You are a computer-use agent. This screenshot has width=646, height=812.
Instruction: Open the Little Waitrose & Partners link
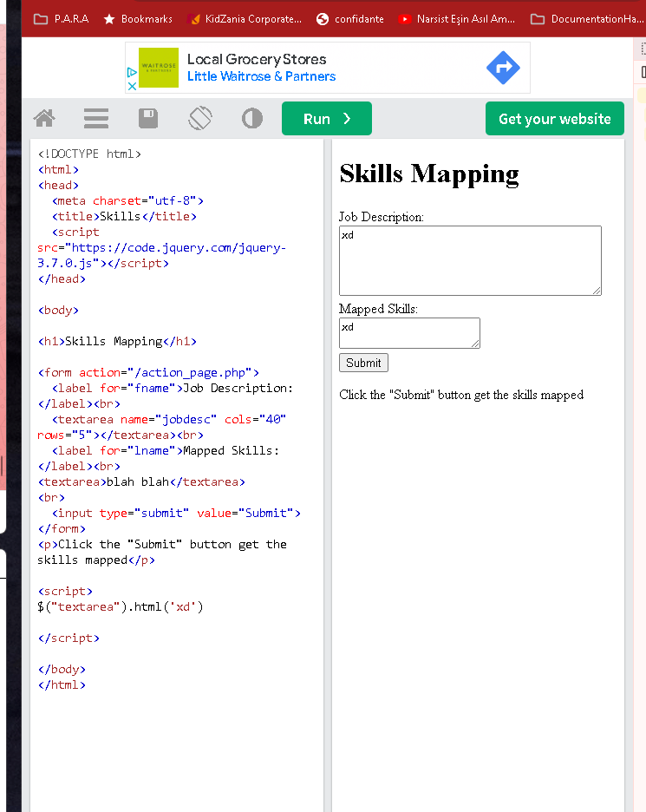(x=261, y=76)
